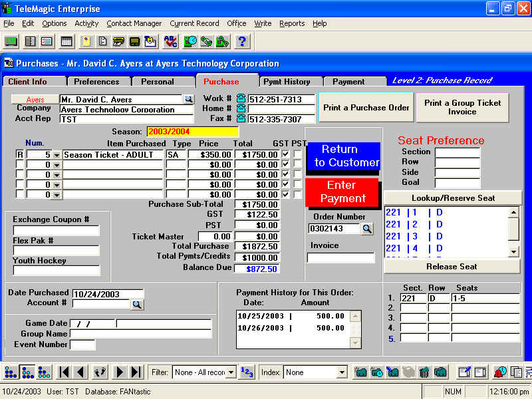The image size is (532, 399).
Task: Click Print a Group Ticket Invoice button
Action: 462,107
